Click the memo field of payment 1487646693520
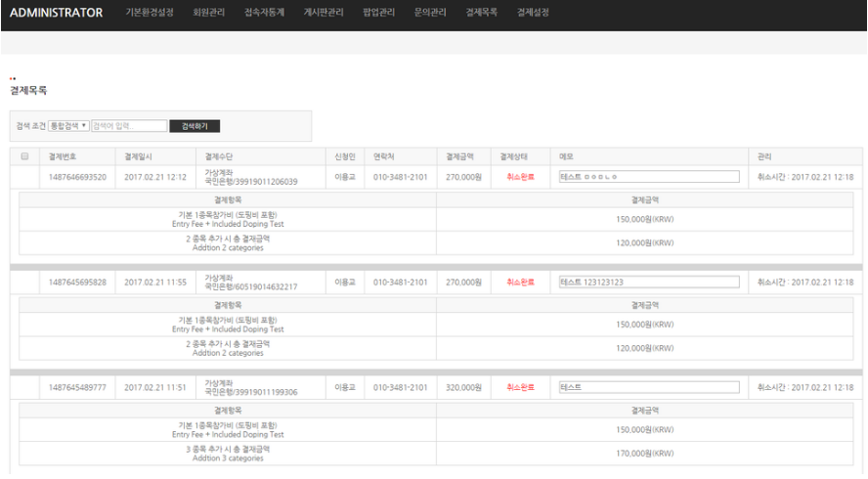This screenshot has width=868, height=479. coord(647,177)
